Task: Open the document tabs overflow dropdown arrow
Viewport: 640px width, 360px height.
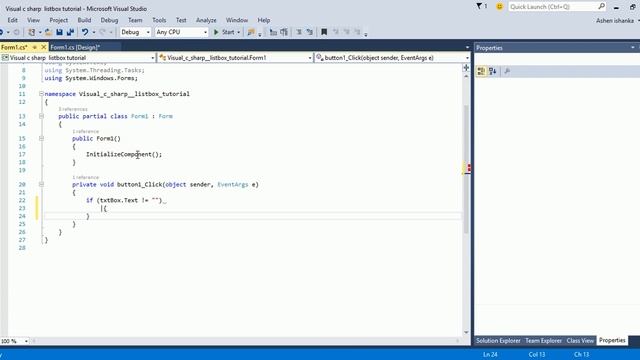Action: (x=467, y=47)
